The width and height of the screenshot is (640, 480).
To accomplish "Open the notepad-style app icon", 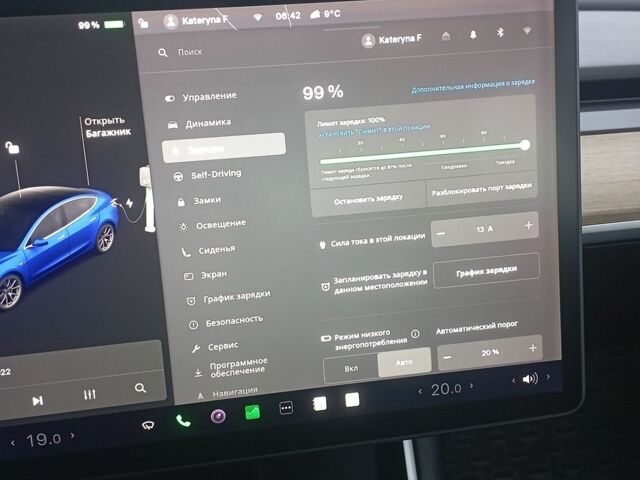I will [319, 404].
